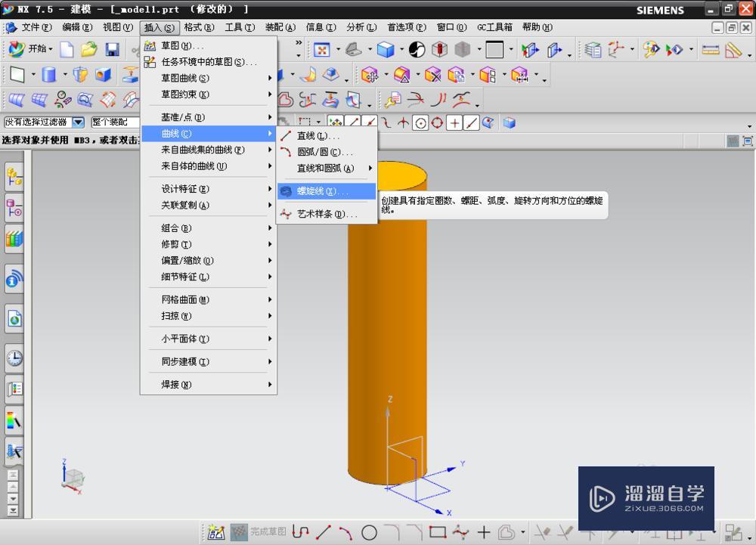Expand the rendering style dropdown beside blue cube
This screenshot has width=756, height=545.
click(x=401, y=49)
